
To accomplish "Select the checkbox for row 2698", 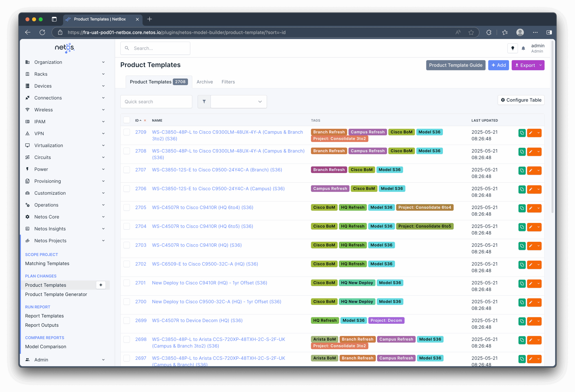I will click(x=127, y=339).
